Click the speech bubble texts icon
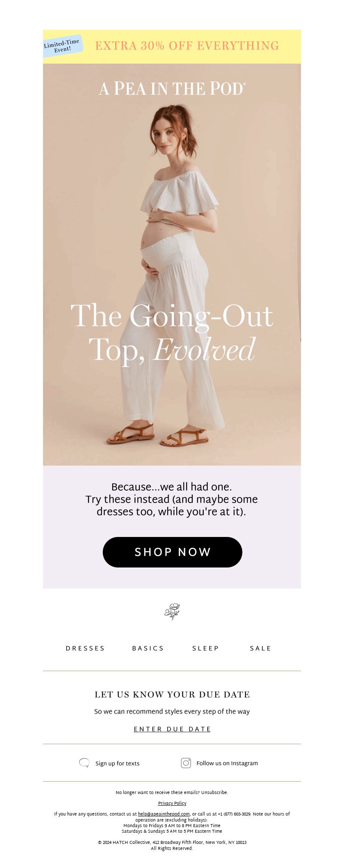The image size is (344, 868). pyautogui.click(x=84, y=763)
